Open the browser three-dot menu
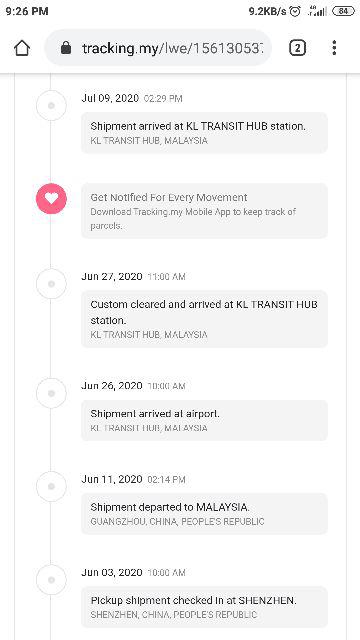 (x=334, y=48)
